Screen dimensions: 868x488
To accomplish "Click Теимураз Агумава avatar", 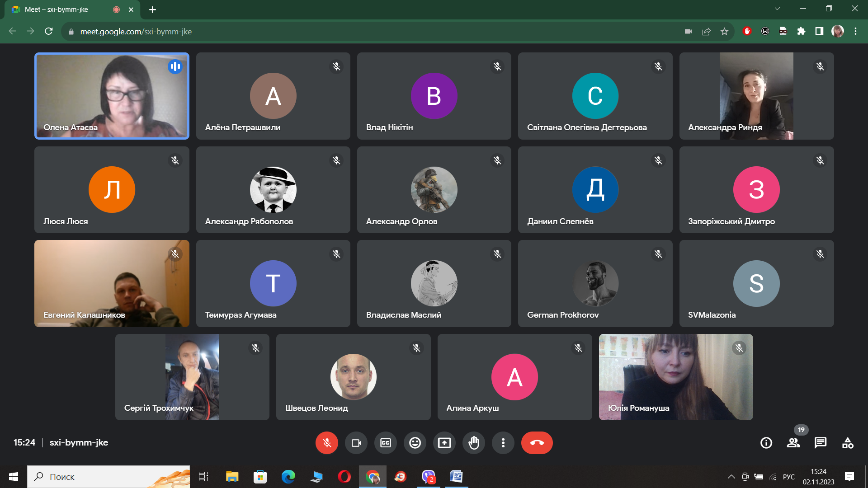I will click(x=273, y=283).
